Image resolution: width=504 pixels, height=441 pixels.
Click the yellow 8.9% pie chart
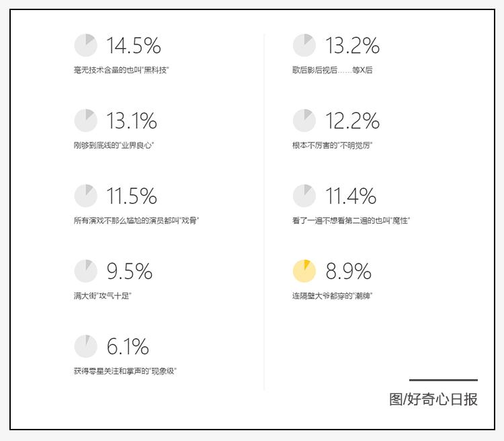(304, 271)
